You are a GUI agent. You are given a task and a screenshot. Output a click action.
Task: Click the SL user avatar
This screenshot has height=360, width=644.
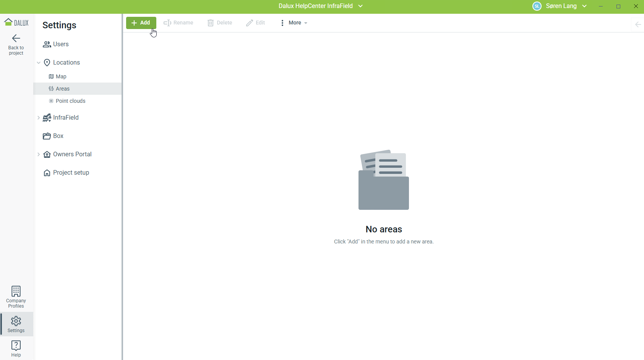pyautogui.click(x=537, y=6)
